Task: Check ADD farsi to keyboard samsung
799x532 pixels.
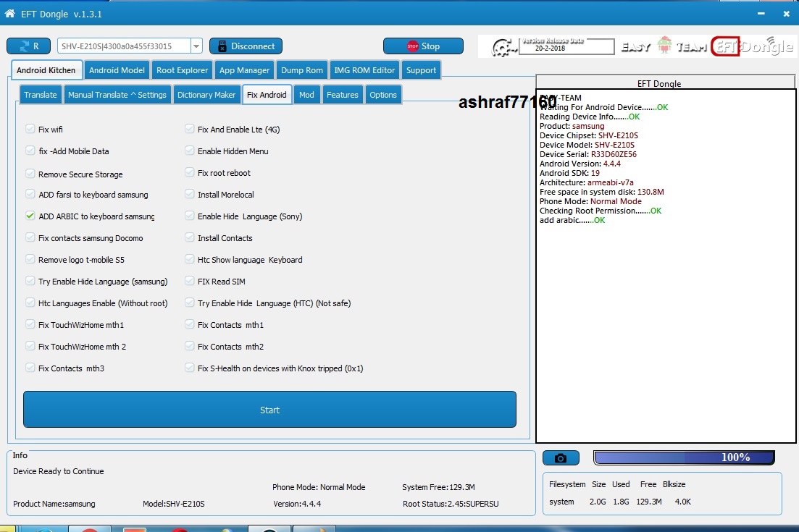Action: point(30,195)
